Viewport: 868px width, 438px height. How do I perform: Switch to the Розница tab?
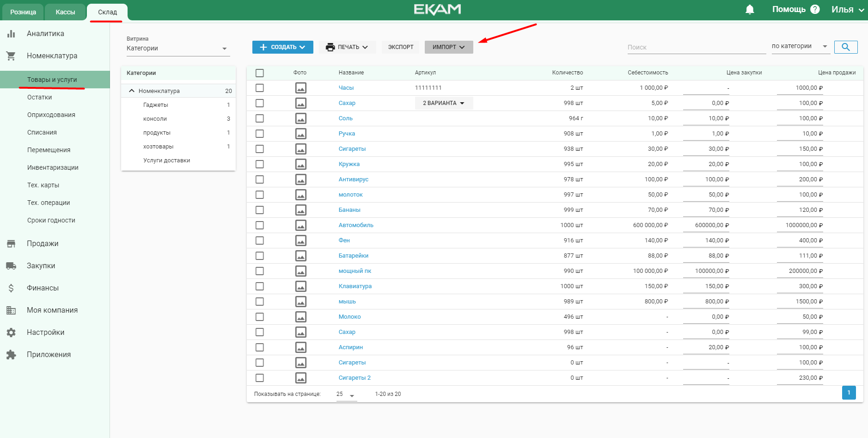pos(23,12)
